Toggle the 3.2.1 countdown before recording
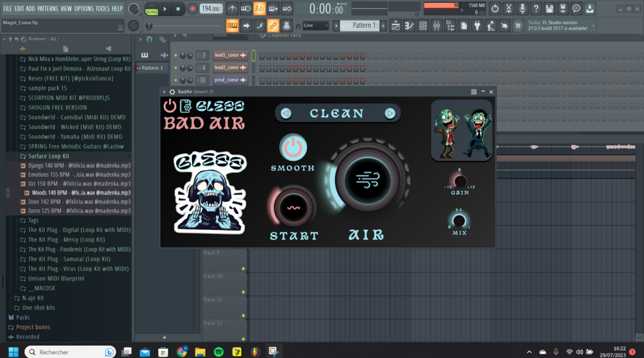This screenshot has height=358, width=644. 259,8
